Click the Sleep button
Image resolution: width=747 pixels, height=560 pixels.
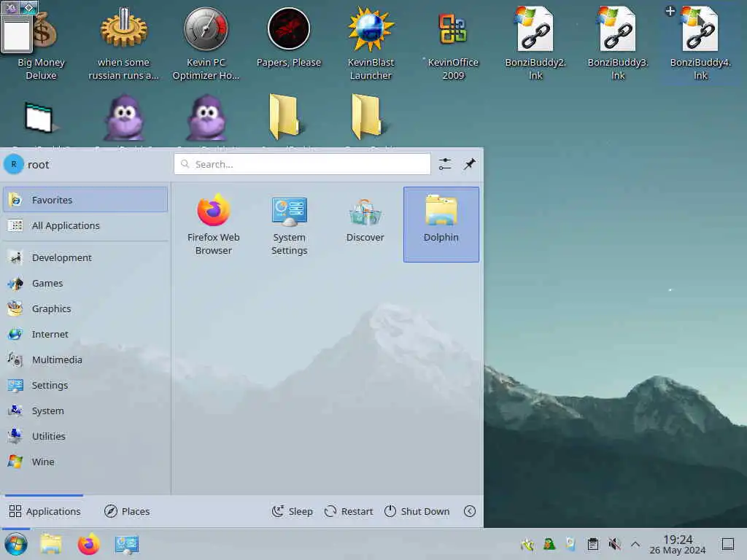click(x=292, y=511)
